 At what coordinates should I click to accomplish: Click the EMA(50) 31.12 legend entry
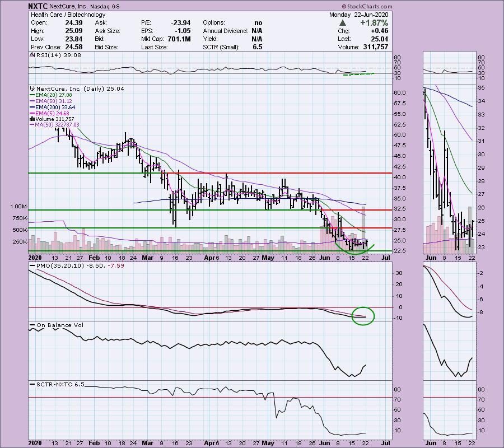tap(54, 101)
